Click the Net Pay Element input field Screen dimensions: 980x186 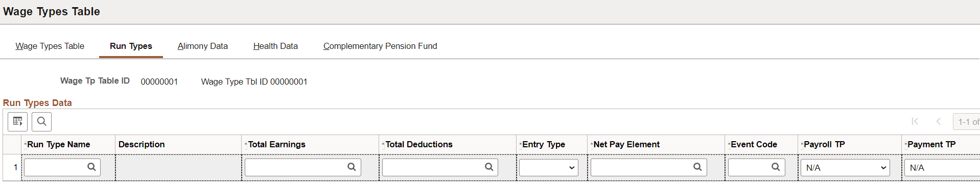coord(649,167)
